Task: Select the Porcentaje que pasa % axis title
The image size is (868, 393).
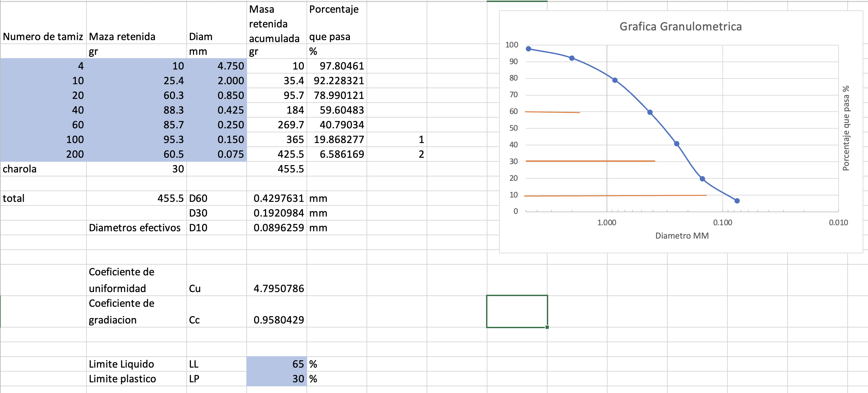Action: [x=846, y=128]
